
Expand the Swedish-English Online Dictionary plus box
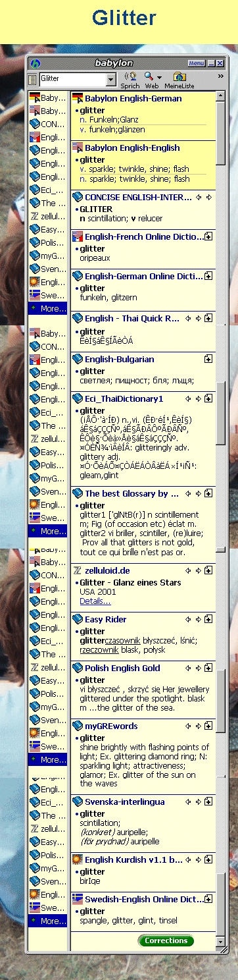tap(208, 899)
